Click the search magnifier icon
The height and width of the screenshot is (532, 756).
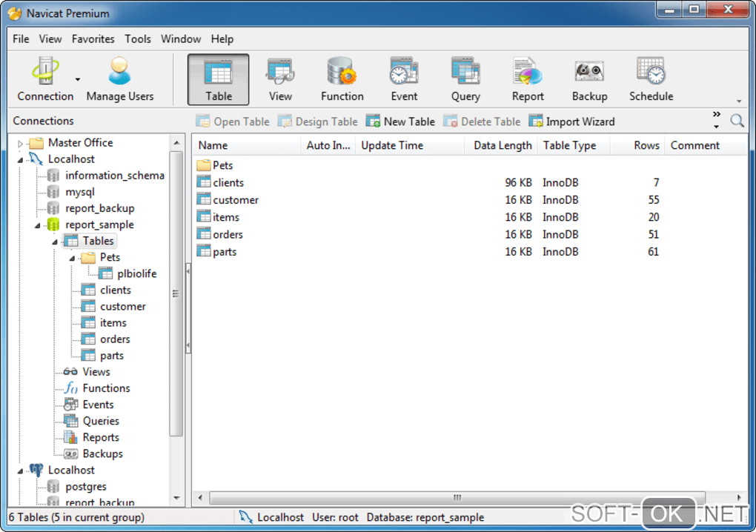737,121
